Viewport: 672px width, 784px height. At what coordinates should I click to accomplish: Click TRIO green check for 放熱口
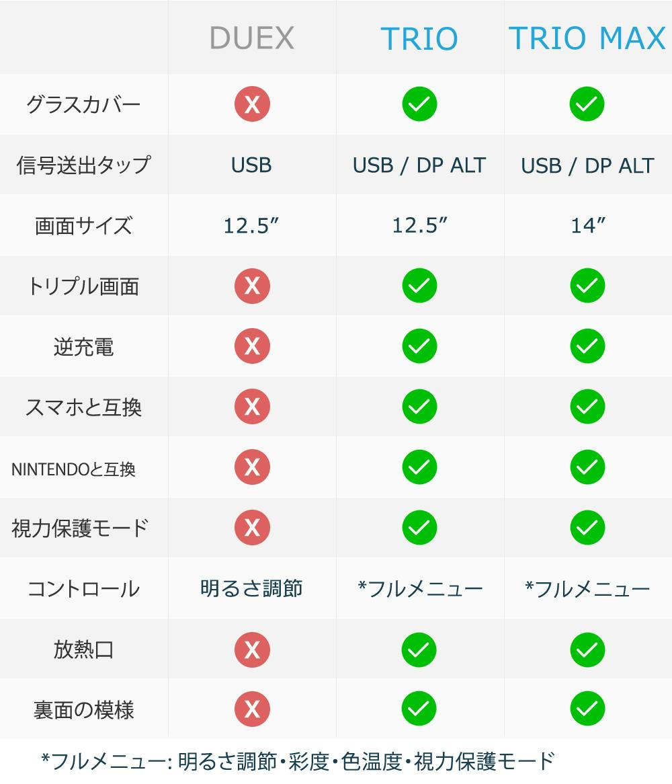click(x=419, y=650)
